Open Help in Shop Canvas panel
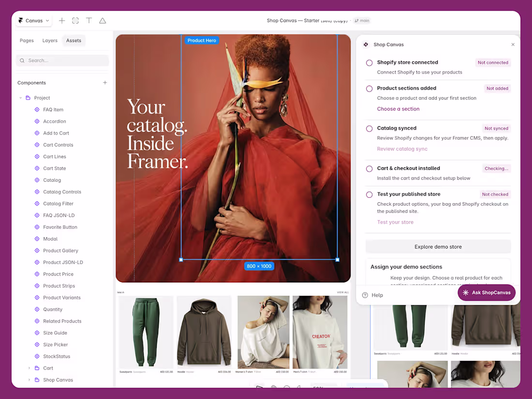Viewport: 532px width, 399px height. [x=372, y=295]
